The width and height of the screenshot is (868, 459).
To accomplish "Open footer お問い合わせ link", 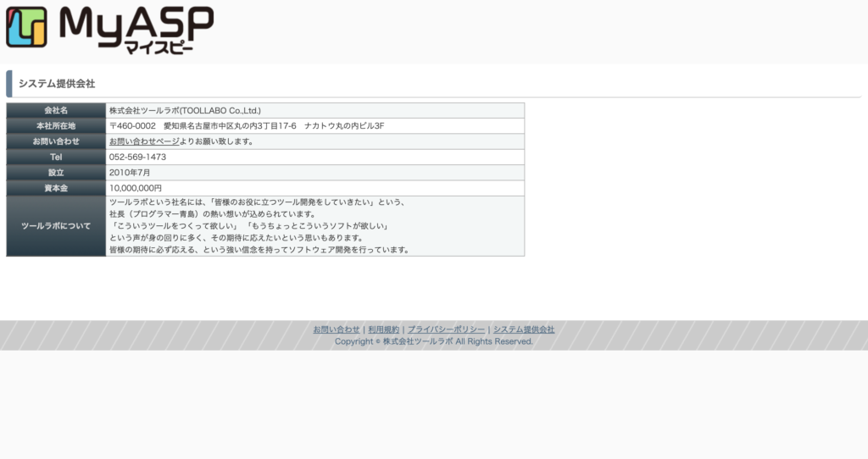I will pyautogui.click(x=336, y=329).
